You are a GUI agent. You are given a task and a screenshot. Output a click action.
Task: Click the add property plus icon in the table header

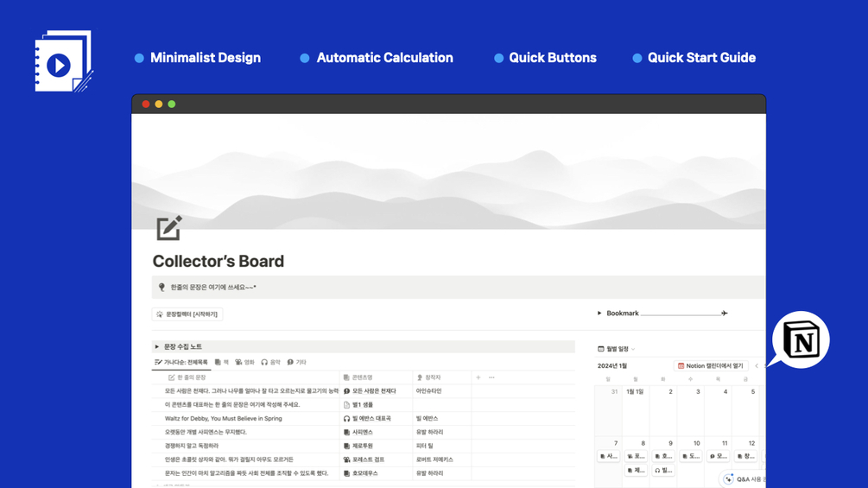[x=478, y=377]
